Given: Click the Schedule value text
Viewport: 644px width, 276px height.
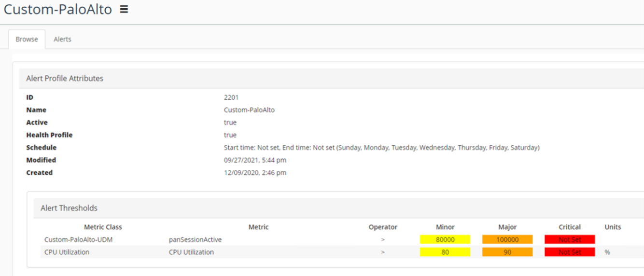Looking at the screenshot, I should (x=381, y=148).
